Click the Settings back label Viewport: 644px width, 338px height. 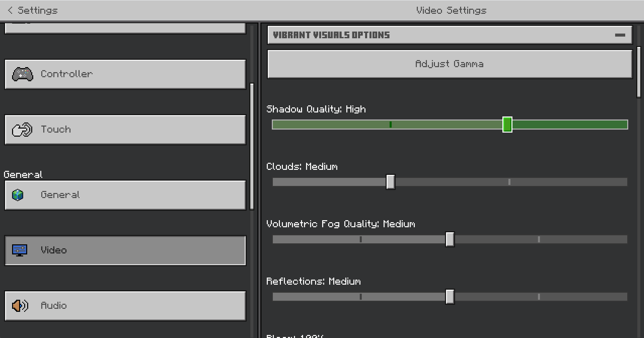coord(38,10)
